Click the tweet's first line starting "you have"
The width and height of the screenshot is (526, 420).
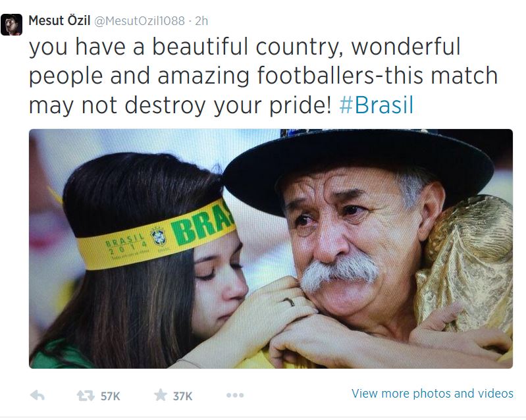[x=244, y=47]
